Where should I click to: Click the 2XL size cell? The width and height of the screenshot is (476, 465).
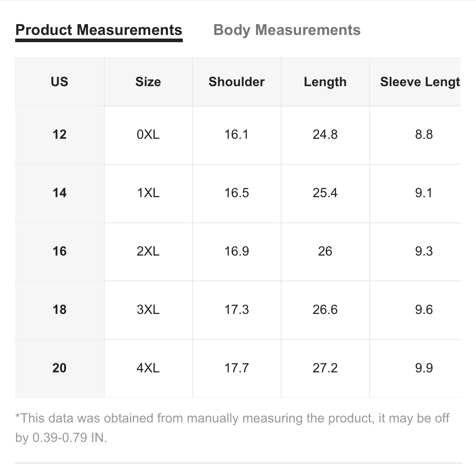click(148, 252)
